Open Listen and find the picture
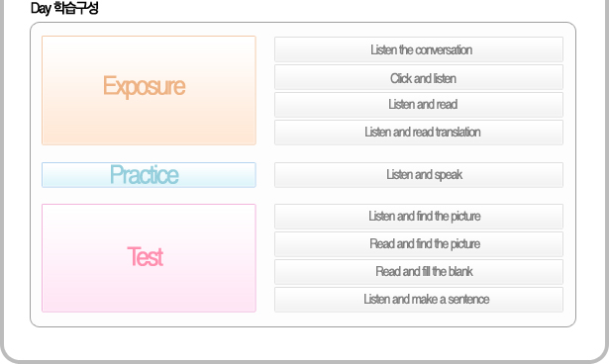 (419, 217)
